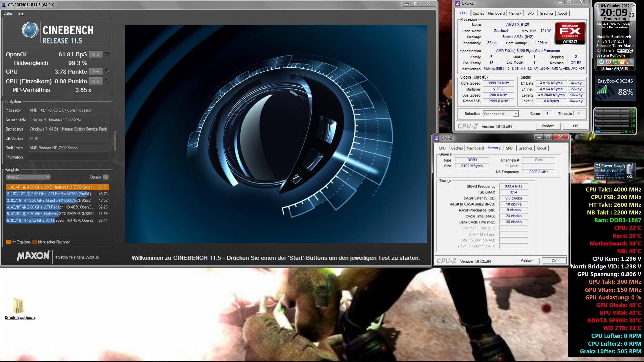Open the Hilfe menu in Cinebench
644x362 pixels.
coord(20,13)
